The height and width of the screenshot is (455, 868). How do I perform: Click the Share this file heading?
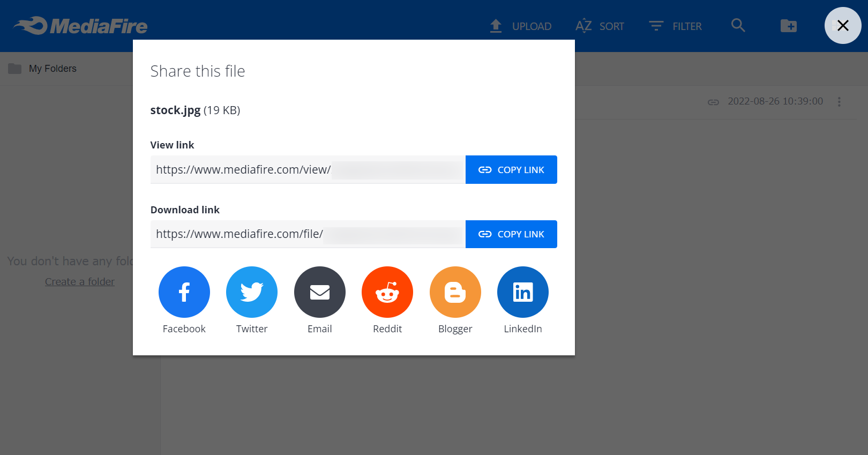[x=198, y=71]
